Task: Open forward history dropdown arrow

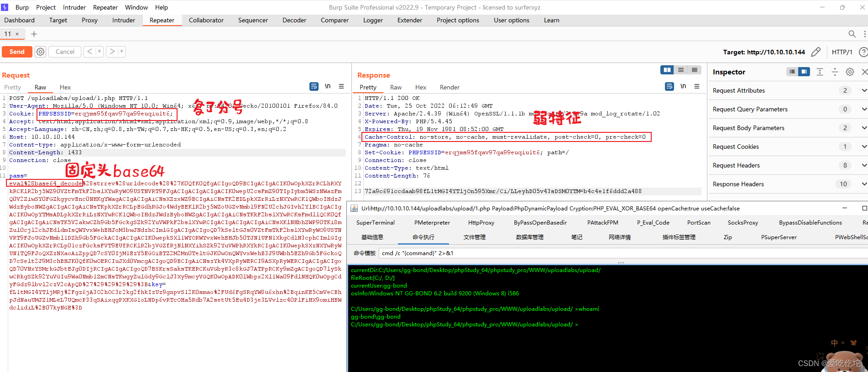Action: (122, 52)
